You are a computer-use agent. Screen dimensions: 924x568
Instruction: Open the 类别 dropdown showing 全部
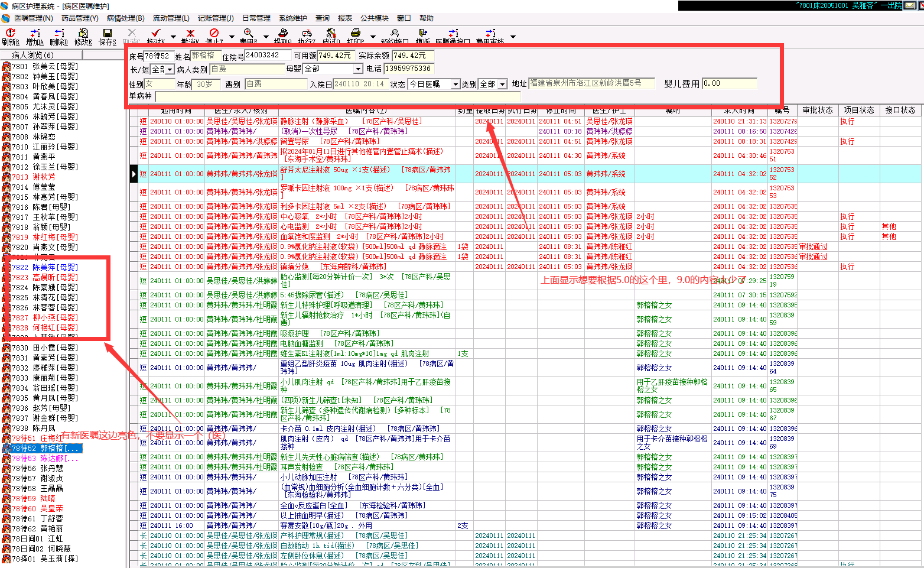(502, 85)
